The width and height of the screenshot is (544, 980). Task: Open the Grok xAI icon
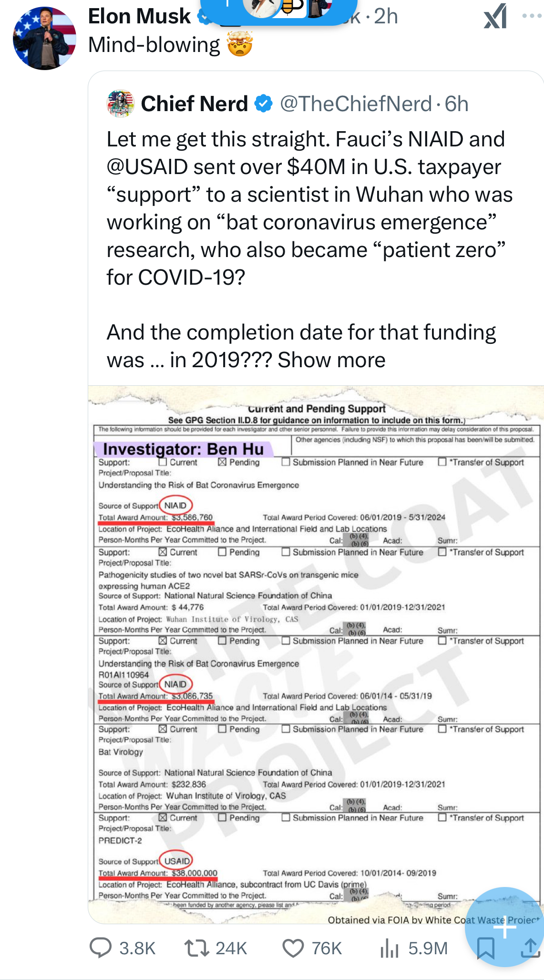pos(495,17)
